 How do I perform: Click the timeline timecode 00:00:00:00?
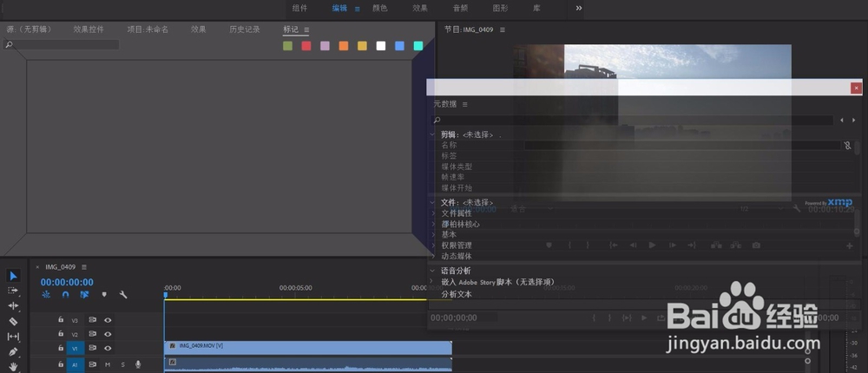67,282
